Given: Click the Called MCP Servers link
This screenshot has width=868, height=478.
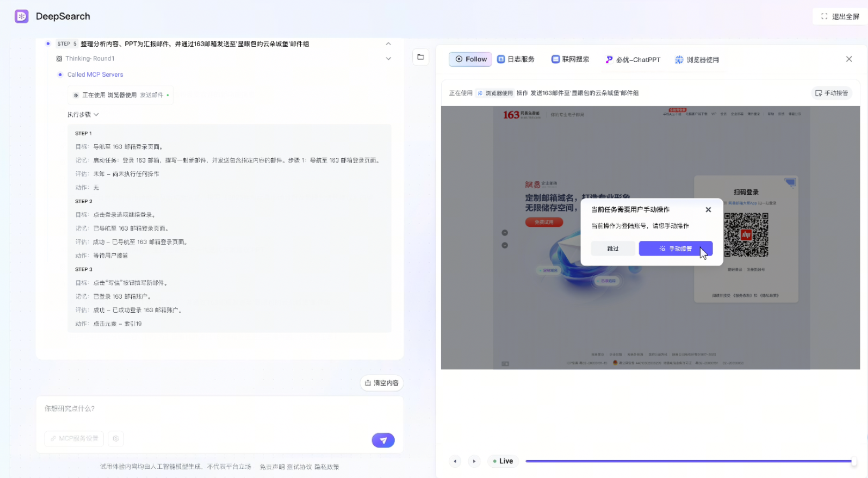Looking at the screenshot, I should tap(95, 75).
